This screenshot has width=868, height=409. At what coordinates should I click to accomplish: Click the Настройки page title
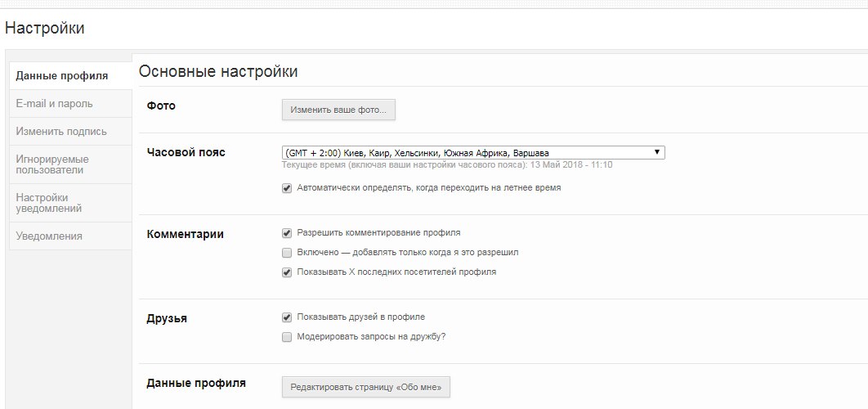(x=45, y=29)
